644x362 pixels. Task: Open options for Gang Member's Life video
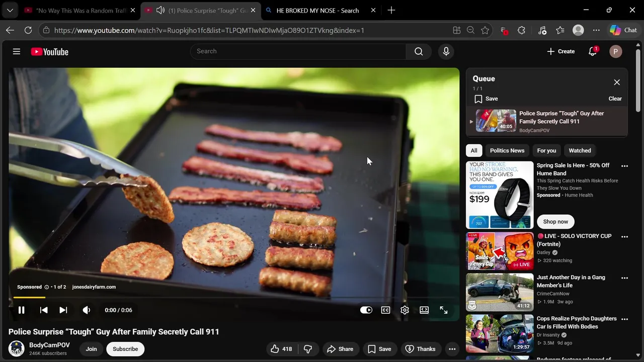624,278
